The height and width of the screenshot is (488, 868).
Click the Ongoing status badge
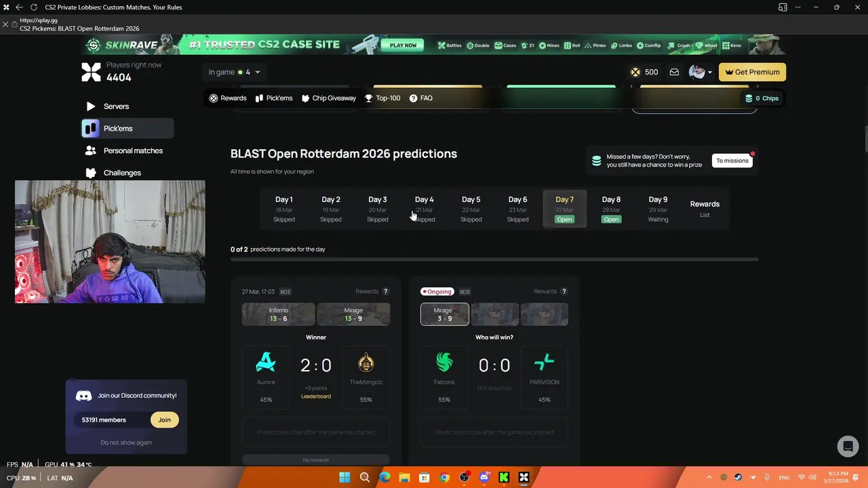pos(437,291)
